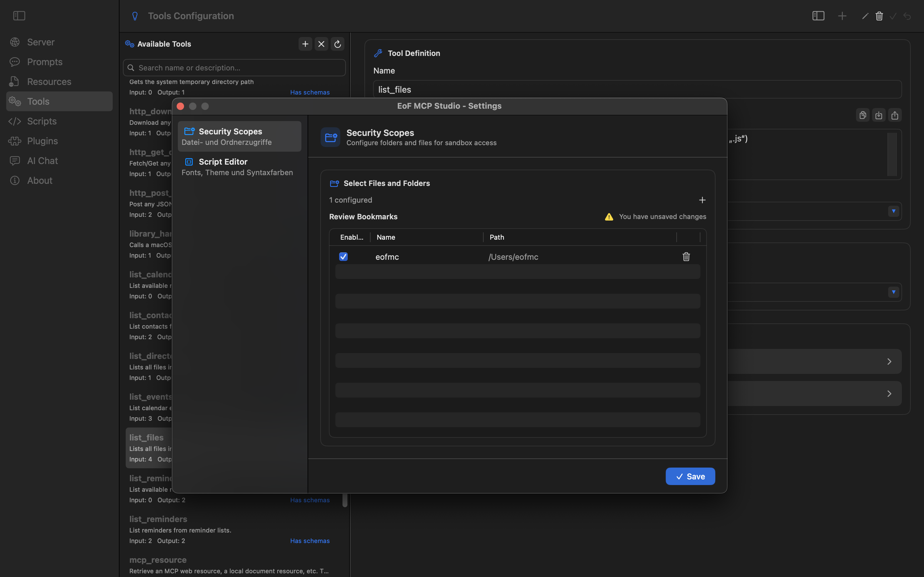Select the list_files tool in the list
Viewport: 924px width, 577px height.
click(x=149, y=448)
